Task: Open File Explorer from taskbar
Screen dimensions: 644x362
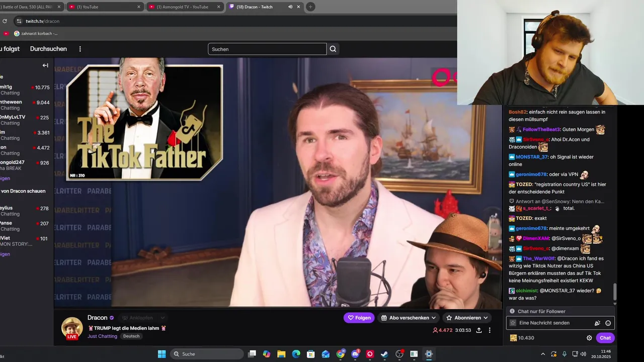Action: pyautogui.click(x=281, y=354)
